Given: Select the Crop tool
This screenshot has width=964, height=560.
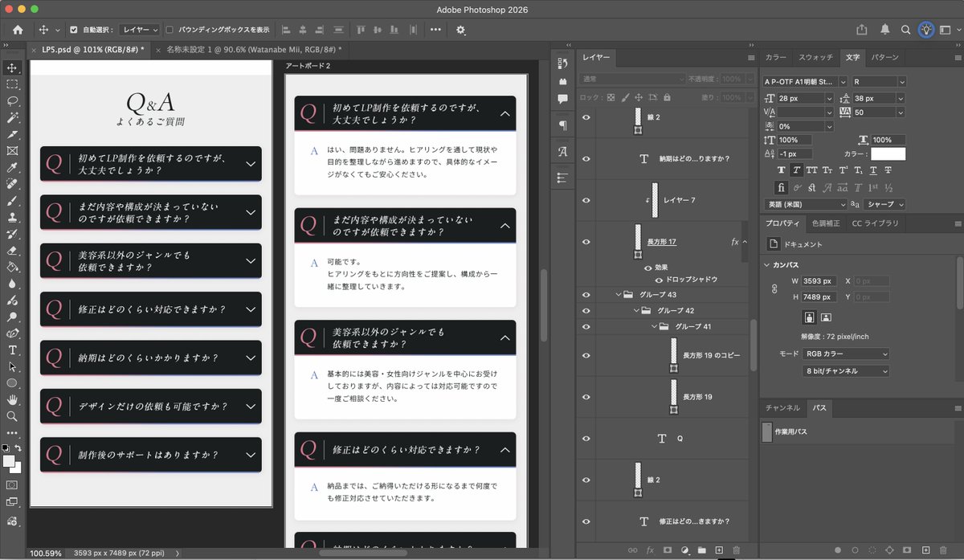Looking at the screenshot, I should (x=12, y=134).
